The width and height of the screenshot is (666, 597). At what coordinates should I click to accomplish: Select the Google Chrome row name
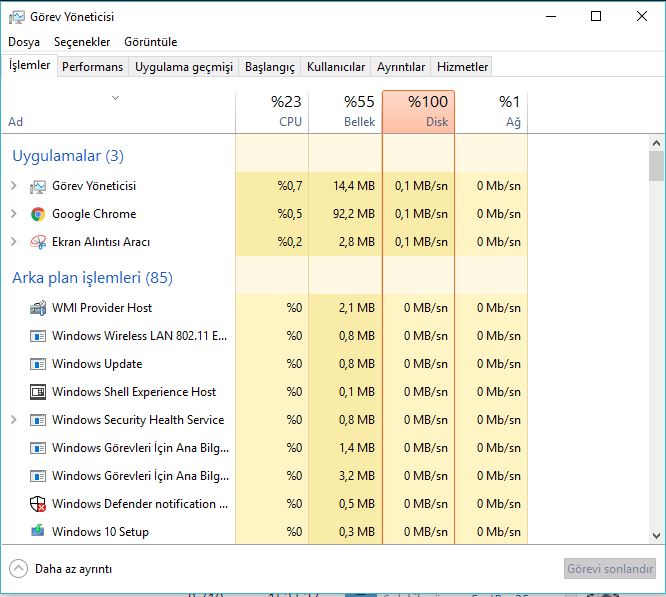pyautogui.click(x=94, y=214)
